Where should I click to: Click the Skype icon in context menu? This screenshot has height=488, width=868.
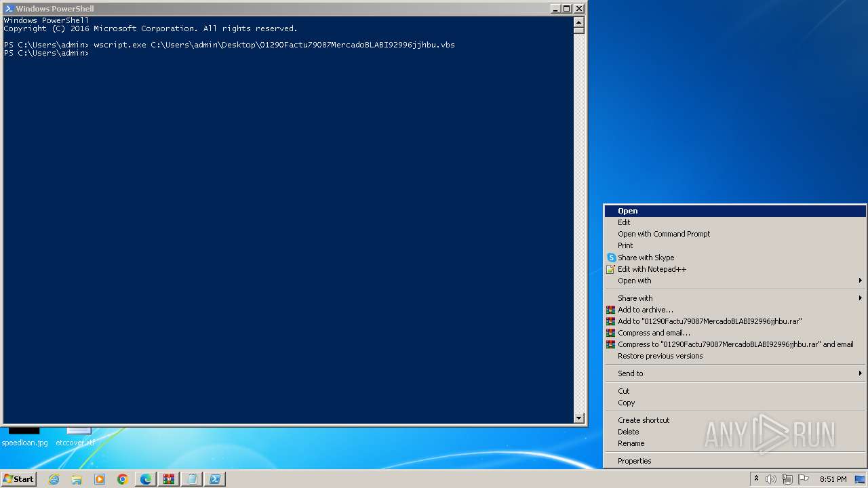[611, 258]
